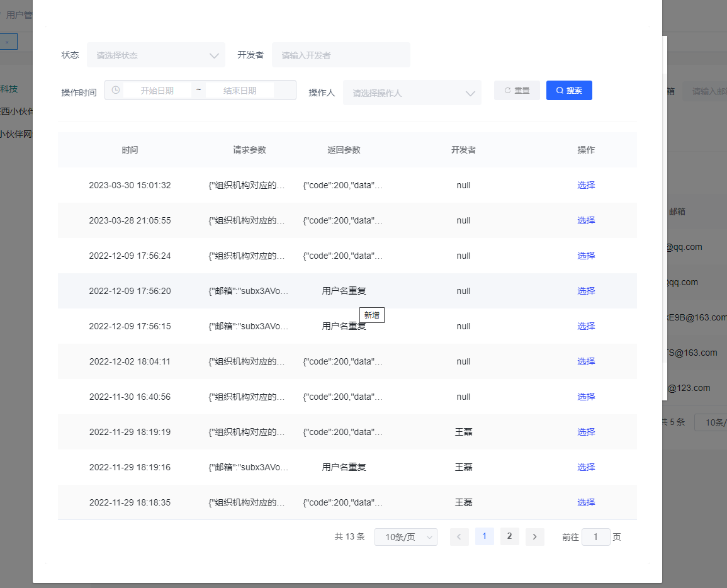Open the 操作人 operator dropdown
The image size is (727, 588).
[412, 93]
